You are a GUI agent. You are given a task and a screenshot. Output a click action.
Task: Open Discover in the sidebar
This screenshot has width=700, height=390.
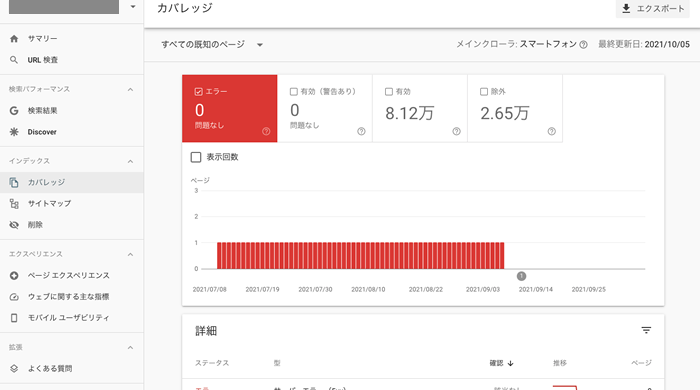click(x=71, y=132)
